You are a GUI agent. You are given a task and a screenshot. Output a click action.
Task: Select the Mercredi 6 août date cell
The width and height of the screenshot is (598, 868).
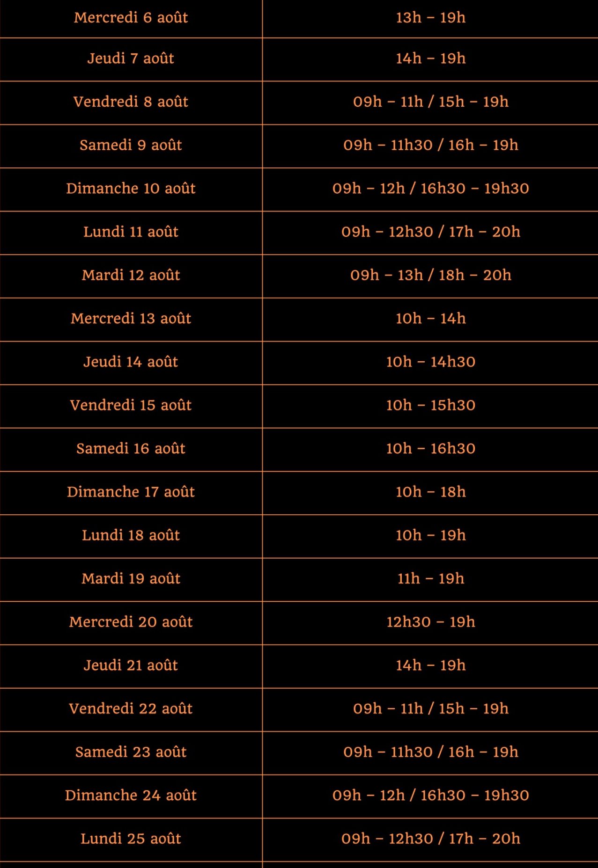pos(131,18)
